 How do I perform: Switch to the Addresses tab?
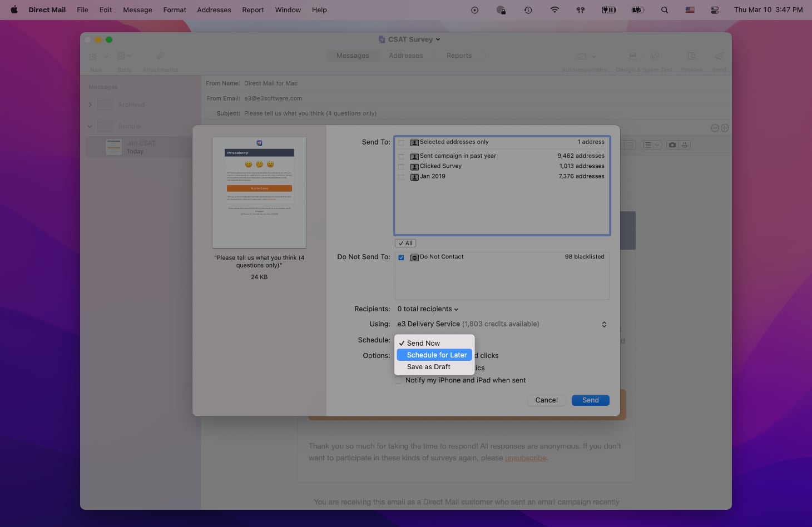406,56
